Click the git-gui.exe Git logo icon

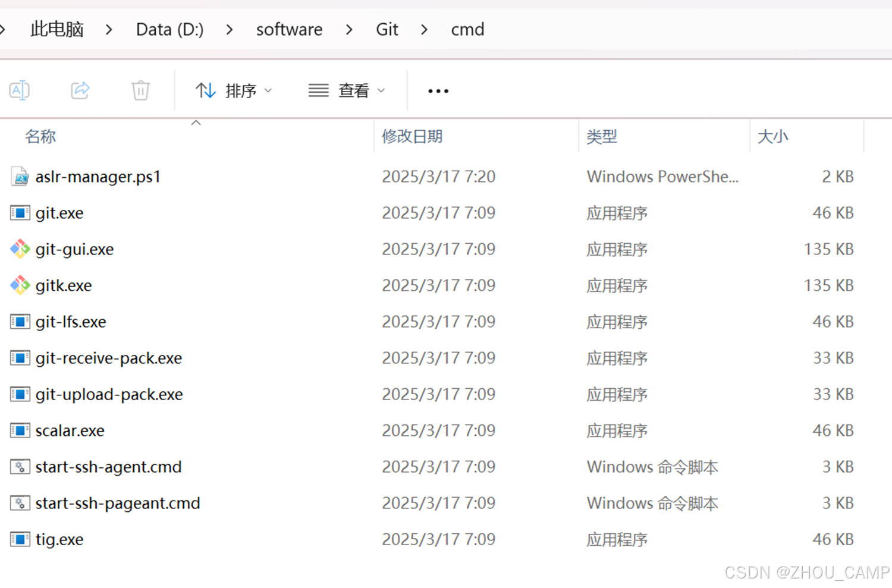(20, 249)
